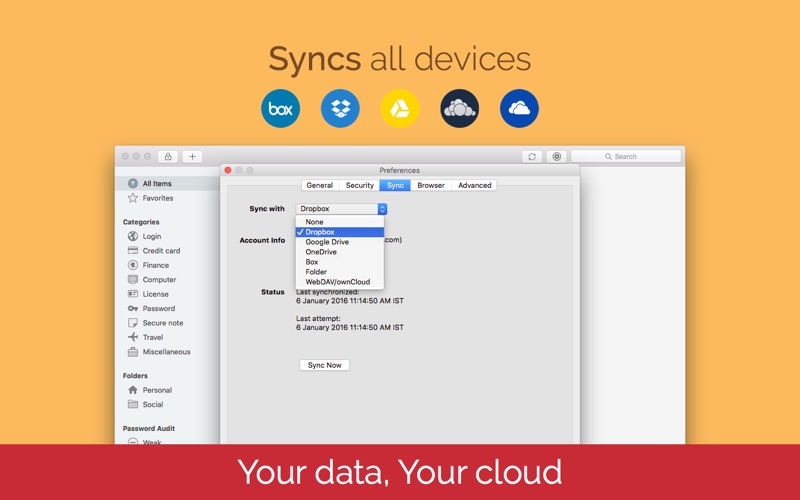Choose OneDrive in sync list

[340, 252]
